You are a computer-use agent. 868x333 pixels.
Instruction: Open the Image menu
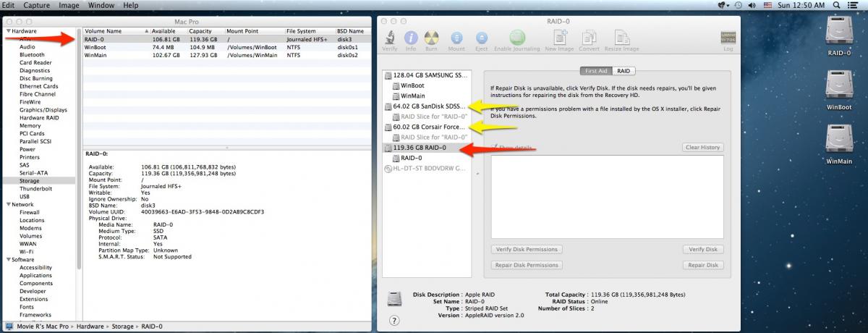point(69,5)
